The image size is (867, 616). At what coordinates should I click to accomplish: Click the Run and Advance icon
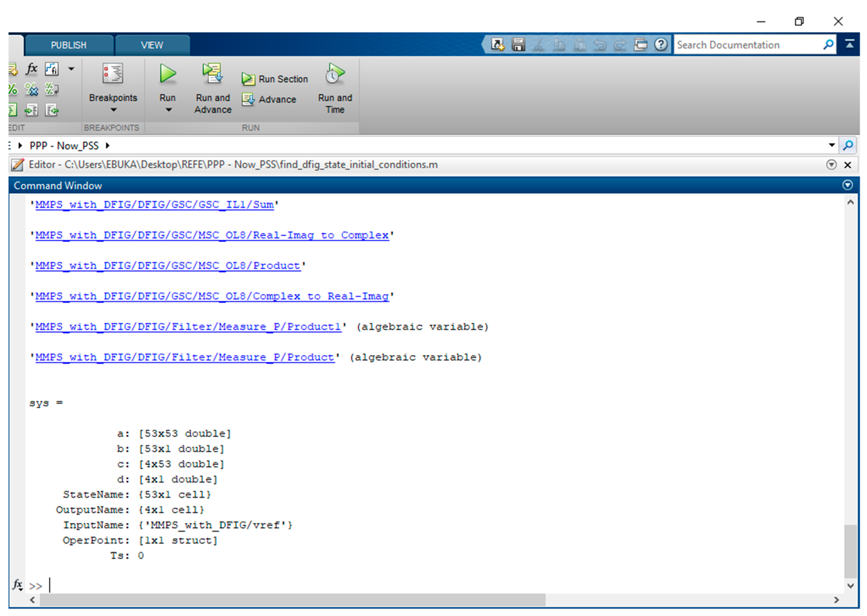213,73
